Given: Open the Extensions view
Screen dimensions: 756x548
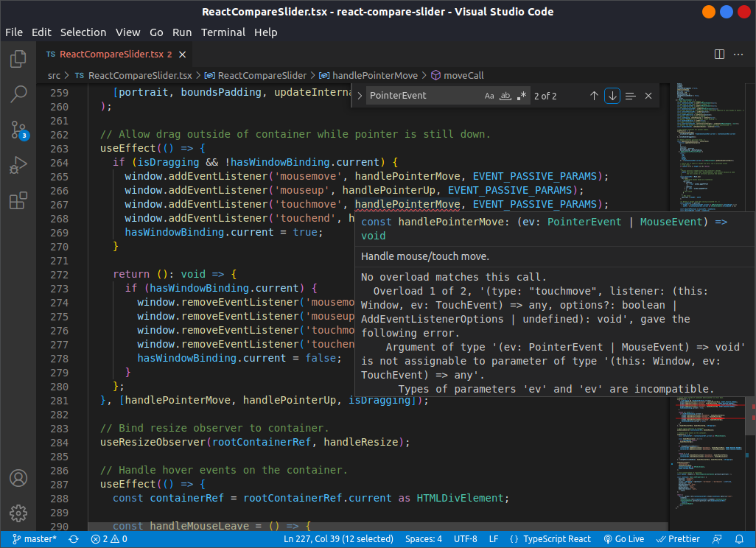Looking at the screenshot, I should point(18,200).
